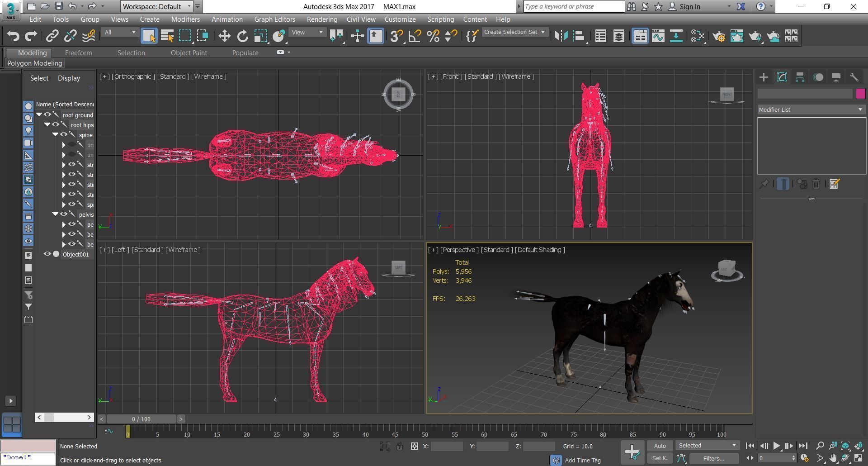The image size is (868, 466).
Task: Collapse the pelvis tree node
Action: coord(55,214)
